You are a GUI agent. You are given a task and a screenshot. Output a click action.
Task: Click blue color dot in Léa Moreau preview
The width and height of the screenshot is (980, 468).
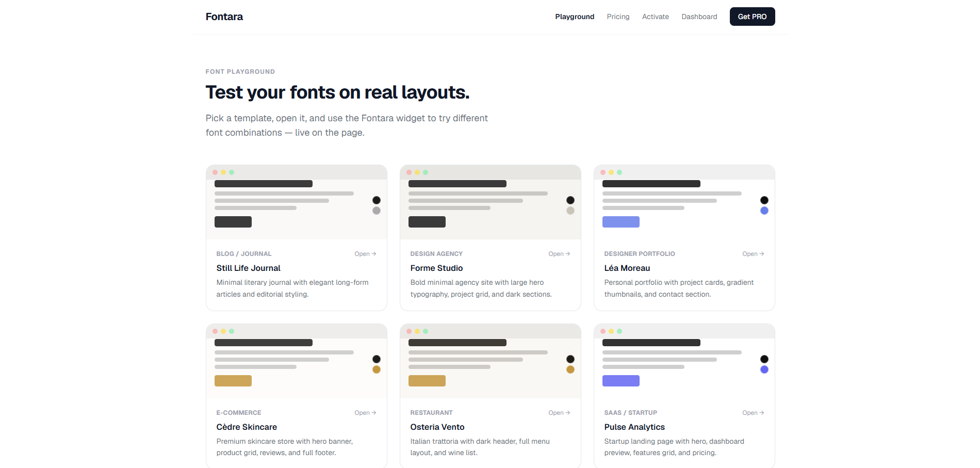tap(764, 211)
